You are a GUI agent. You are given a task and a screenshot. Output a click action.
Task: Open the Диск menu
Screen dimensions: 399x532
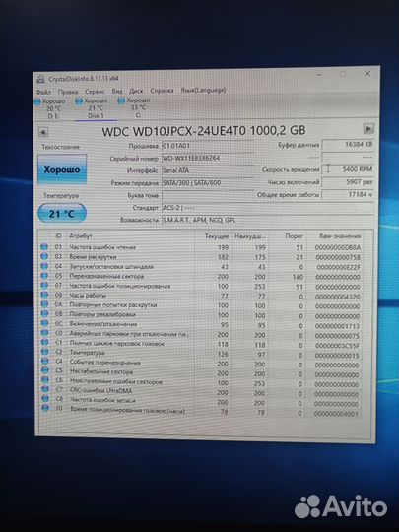pyautogui.click(x=136, y=91)
